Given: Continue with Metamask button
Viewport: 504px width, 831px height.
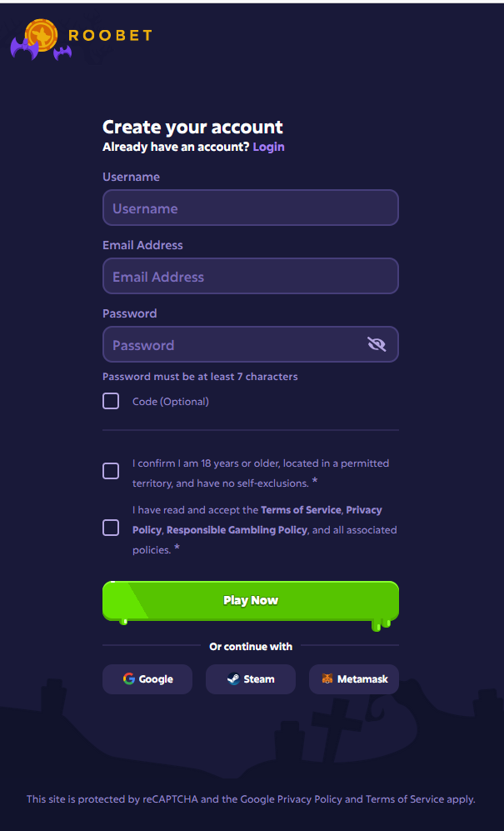Looking at the screenshot, I should (354, 679).
